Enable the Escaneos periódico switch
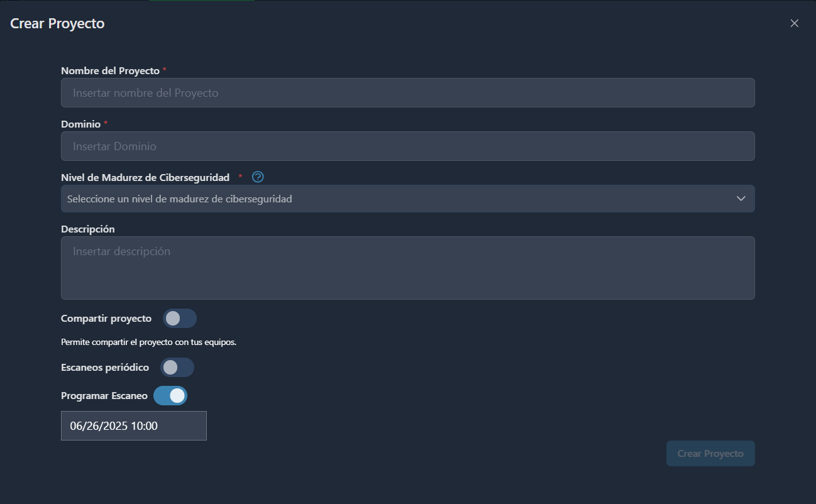 [177, 368]
